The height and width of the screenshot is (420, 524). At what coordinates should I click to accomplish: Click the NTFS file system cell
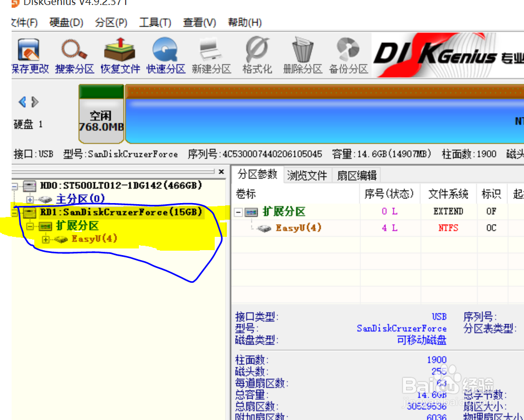click(448, 228)
